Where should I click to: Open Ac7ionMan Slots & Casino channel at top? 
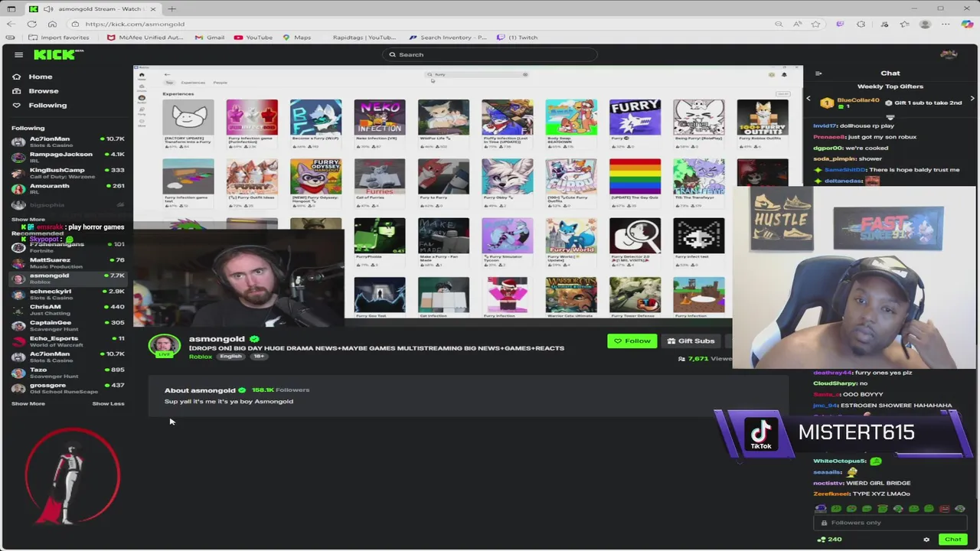[x=67, y=142]
